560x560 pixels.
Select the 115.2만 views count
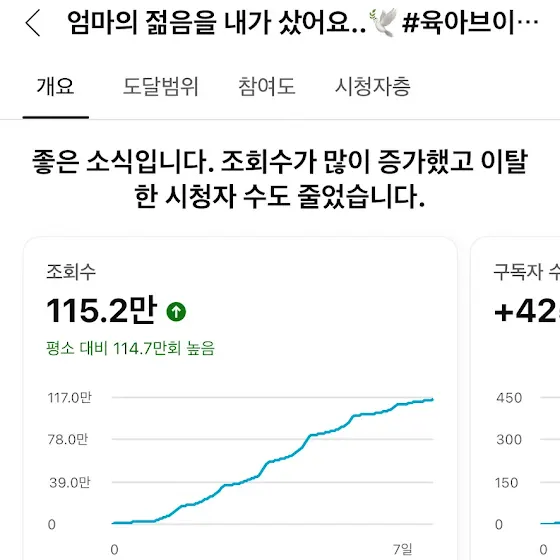coord(101,310)
